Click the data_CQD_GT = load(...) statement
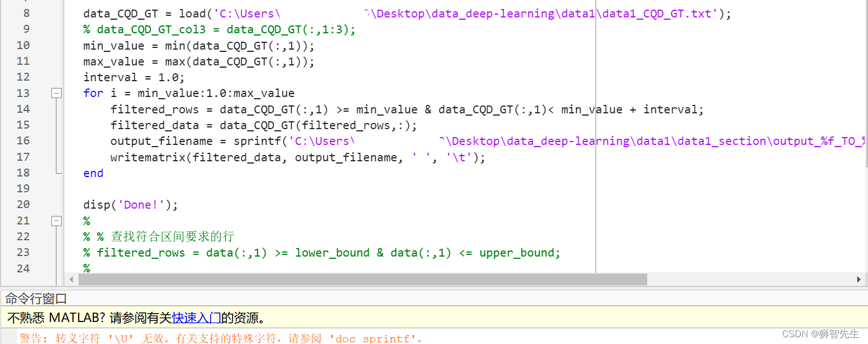This screenshot has width=868, height=344. 407,14
